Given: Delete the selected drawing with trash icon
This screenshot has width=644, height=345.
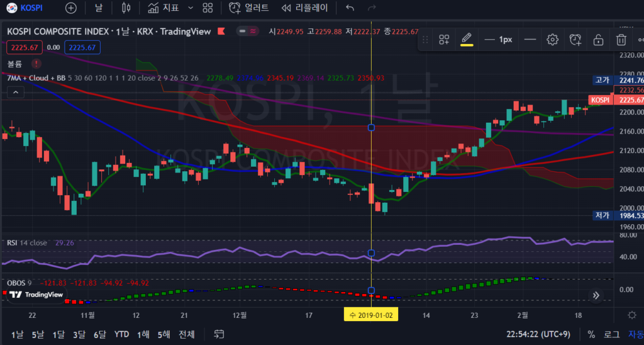Looking at the screenshot, I should click(621, 40).
